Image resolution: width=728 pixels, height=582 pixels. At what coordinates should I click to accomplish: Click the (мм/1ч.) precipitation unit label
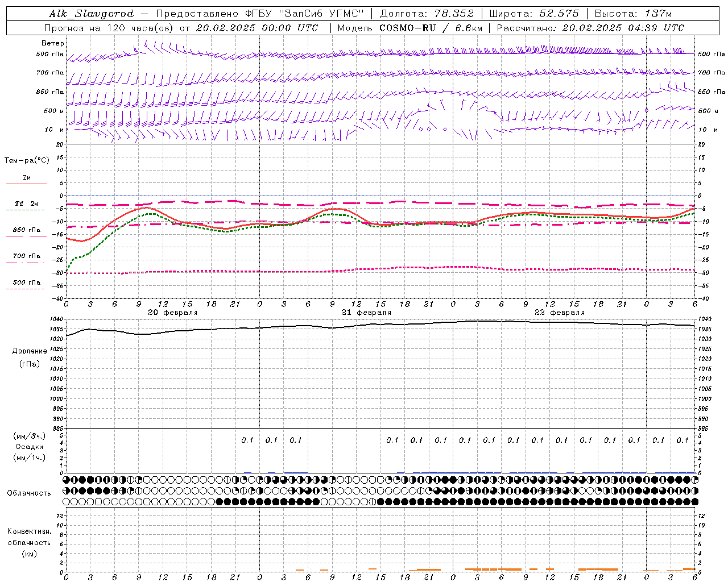click(30, 458)
